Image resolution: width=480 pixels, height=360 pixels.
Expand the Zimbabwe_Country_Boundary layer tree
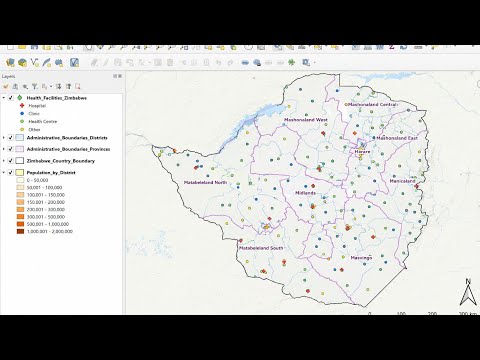[4, 161]
